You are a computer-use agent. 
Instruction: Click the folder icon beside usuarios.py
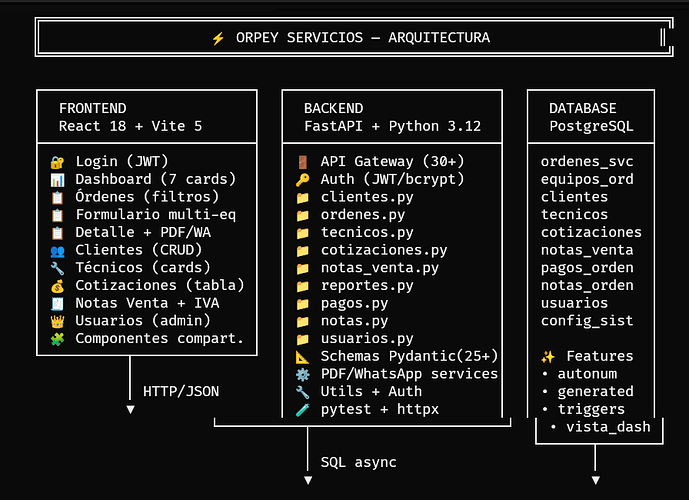point(302,339)
